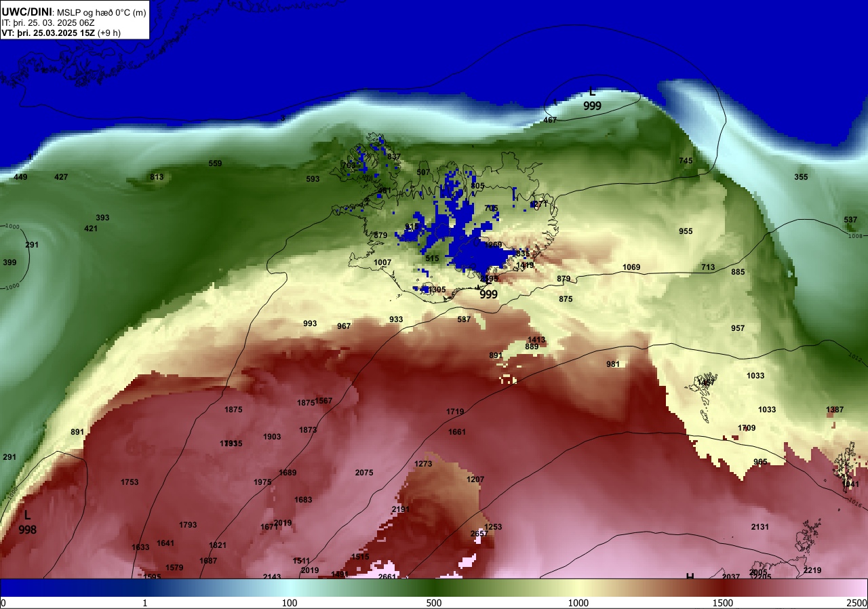Click the height value 1719
The height and width of the screenshot is (609, 868).
[455, 412]
